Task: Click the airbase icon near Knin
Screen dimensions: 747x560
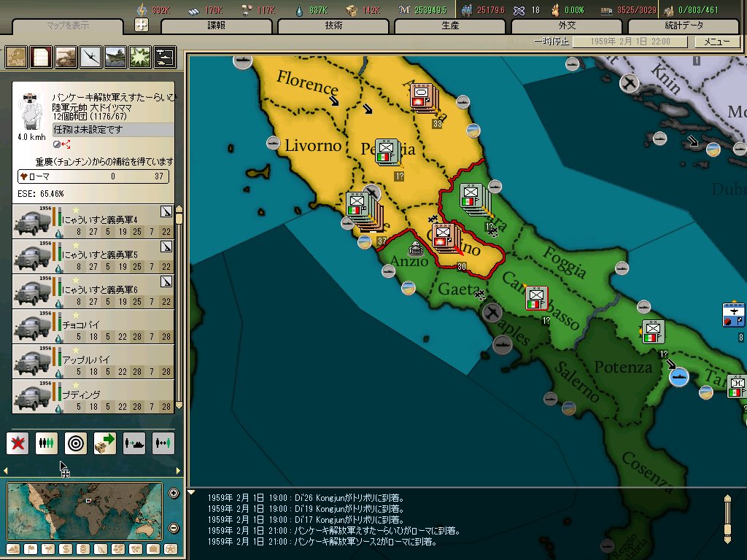Action: click(629, 83)
